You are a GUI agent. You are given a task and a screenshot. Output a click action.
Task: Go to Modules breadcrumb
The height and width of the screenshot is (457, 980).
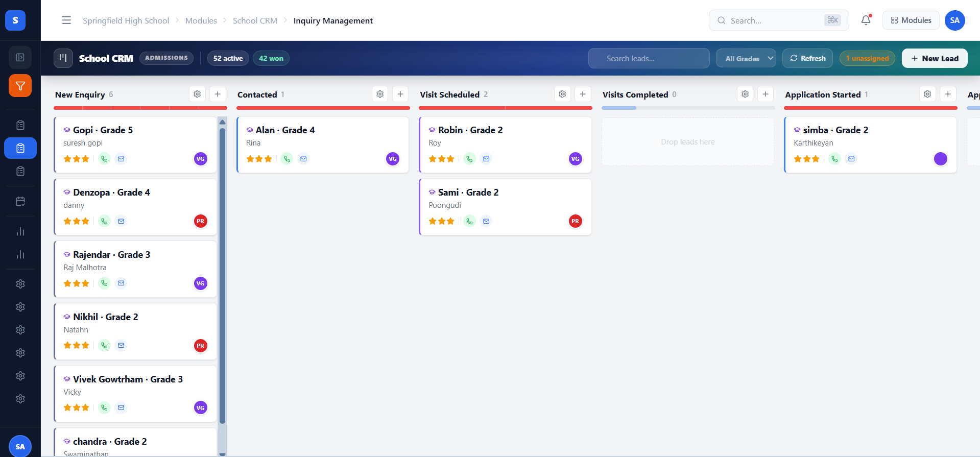tap(201, 20)
